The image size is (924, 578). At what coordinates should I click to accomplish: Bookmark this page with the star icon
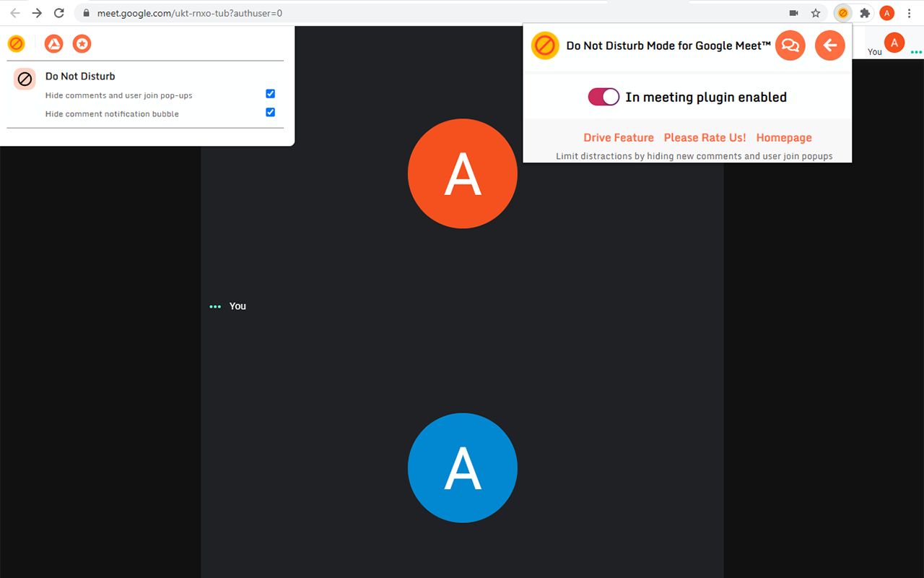click(x=816, y=13)
